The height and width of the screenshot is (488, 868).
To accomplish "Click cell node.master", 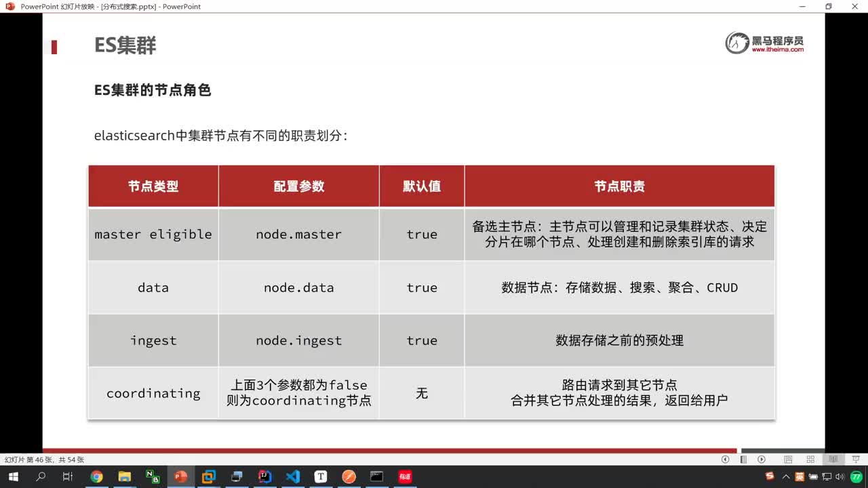I will tap(299, 235).
